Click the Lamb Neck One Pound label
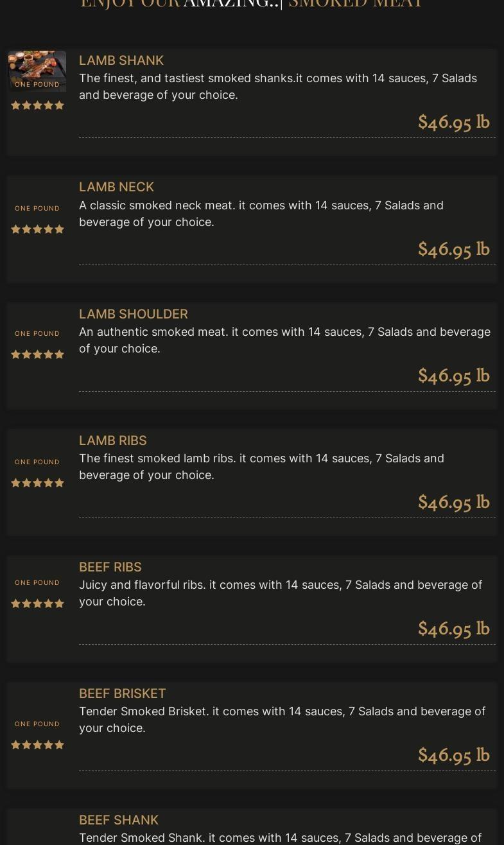504x845 pixels. [37, 209]
